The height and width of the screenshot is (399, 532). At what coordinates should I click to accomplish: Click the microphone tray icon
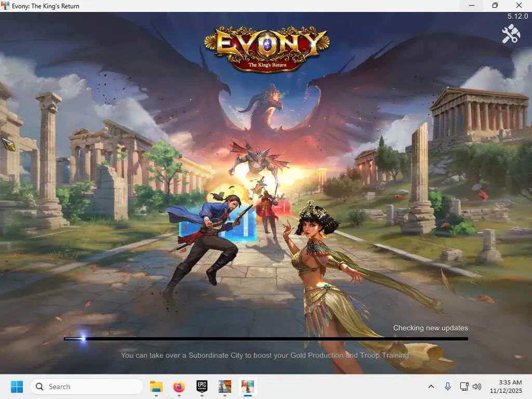[448, 387]
